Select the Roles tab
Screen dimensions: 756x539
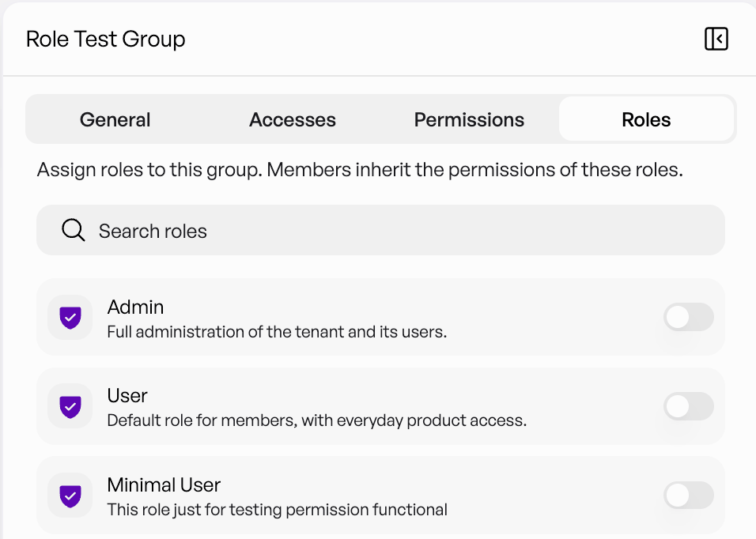[646, 119]
